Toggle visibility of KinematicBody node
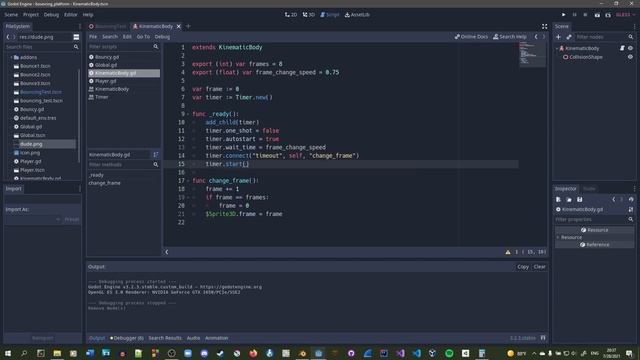This screenshot has height=360, width=640. coord(630,48)
